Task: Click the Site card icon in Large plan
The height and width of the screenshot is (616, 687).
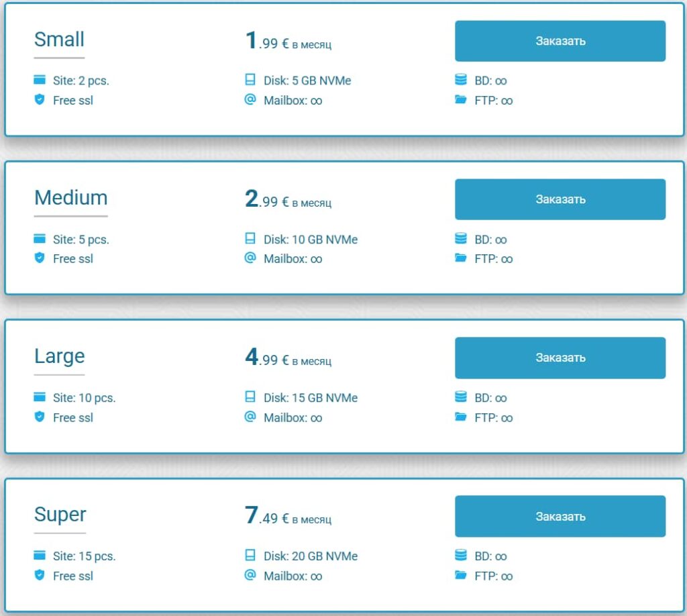Action: click(40, 397)
